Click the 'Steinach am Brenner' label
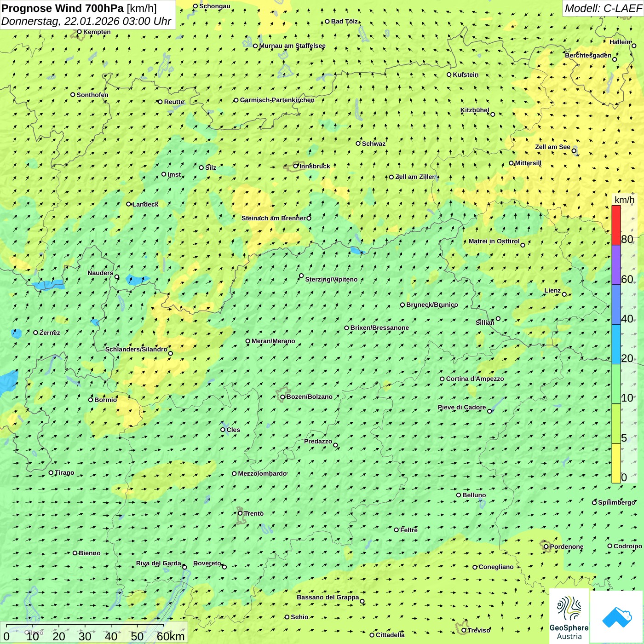Image resolution: width=644 pixels, height=644 pixels. pyautogui.click(x=274, y=218)
